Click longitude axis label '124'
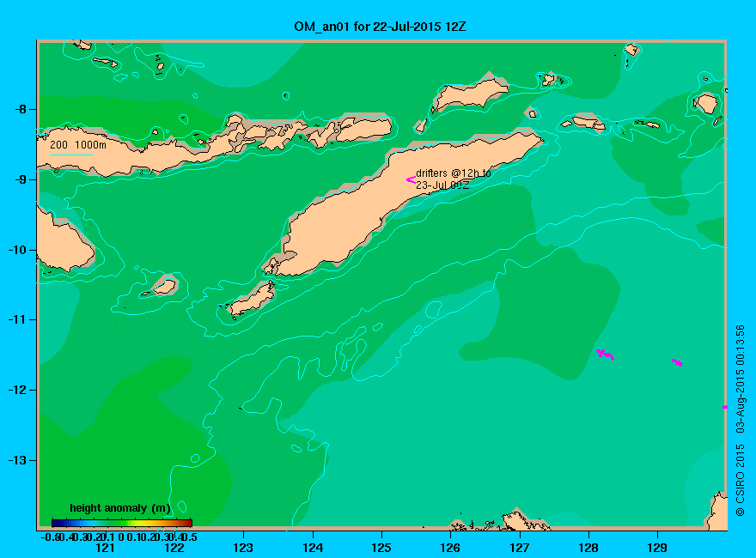The image size is (756, 558). coord(313,548)
